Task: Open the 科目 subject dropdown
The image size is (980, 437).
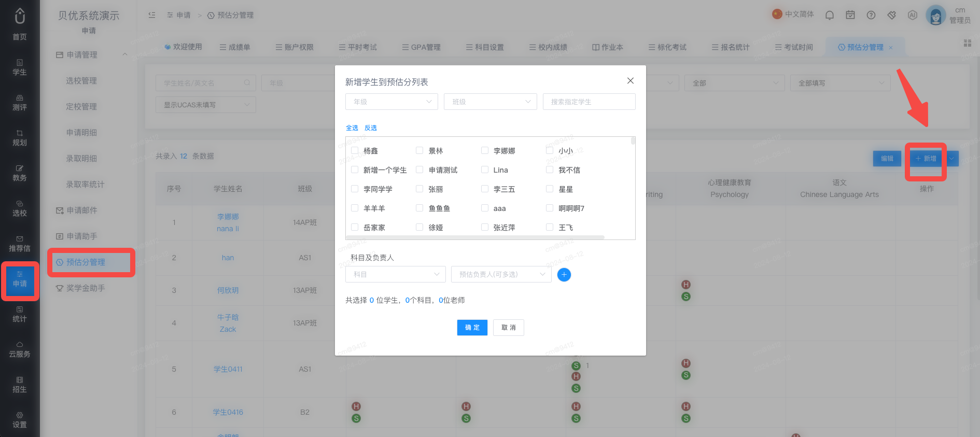Action: 396,274
